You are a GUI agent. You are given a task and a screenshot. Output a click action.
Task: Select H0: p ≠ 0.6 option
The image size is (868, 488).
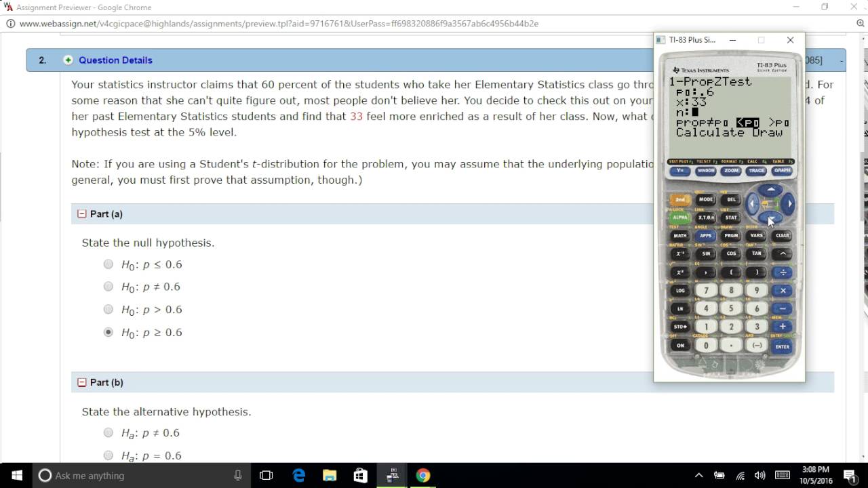108,287
